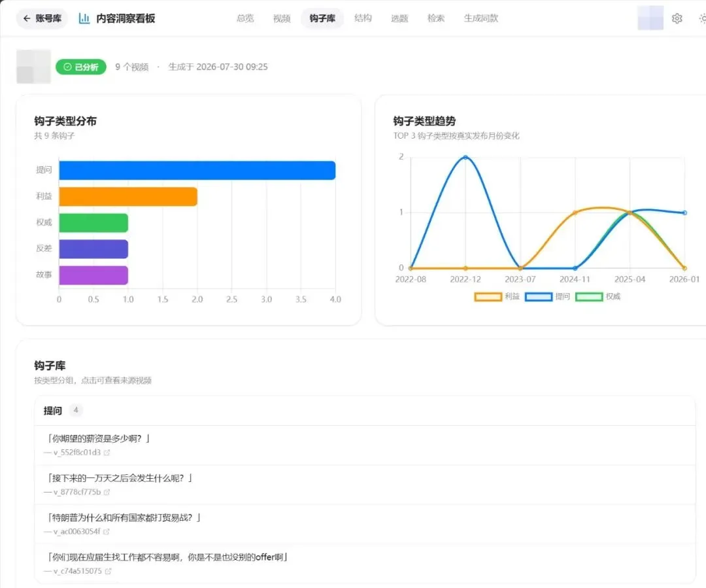Click the orange 2024-11 data point

[575, 213]
